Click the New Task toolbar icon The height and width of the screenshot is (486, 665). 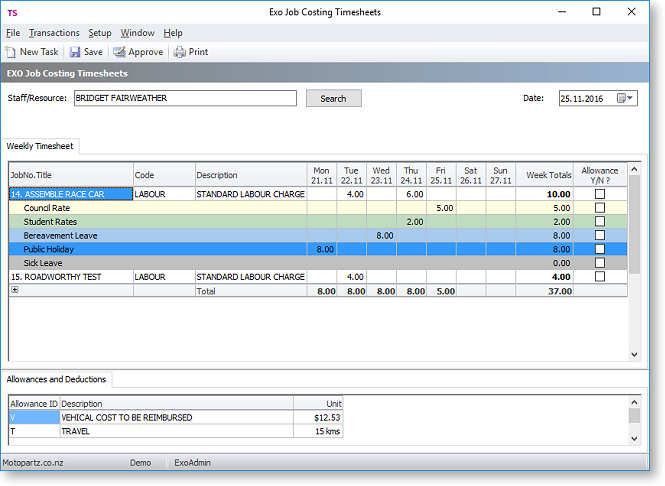click(11, 52)
